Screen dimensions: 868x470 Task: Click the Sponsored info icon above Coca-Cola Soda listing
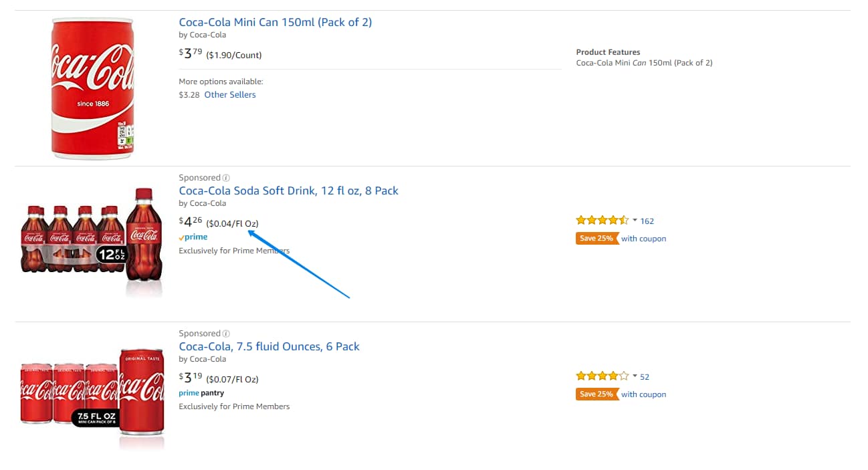[x=226, y=178]
